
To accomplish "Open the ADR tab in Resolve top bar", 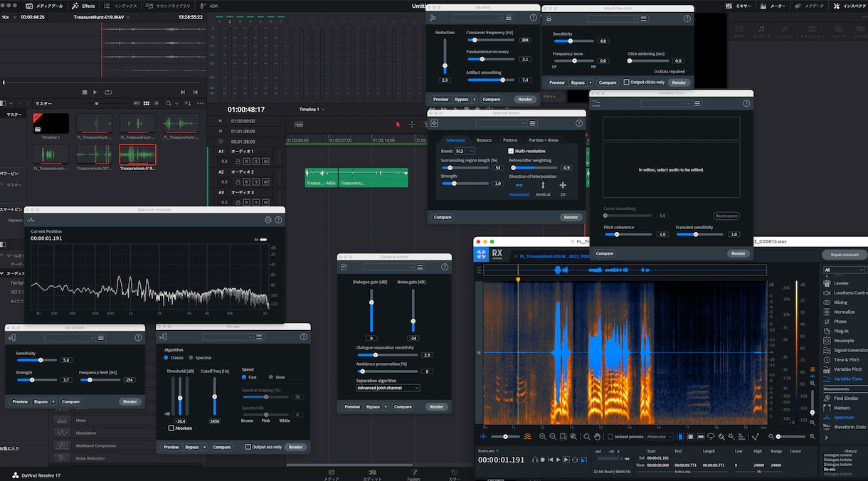I will 210,6.
